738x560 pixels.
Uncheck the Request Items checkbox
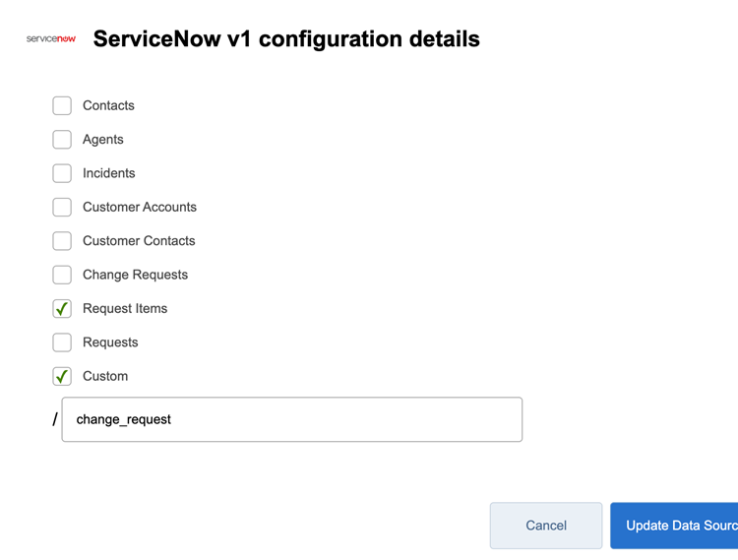click(x=62, y=309)
